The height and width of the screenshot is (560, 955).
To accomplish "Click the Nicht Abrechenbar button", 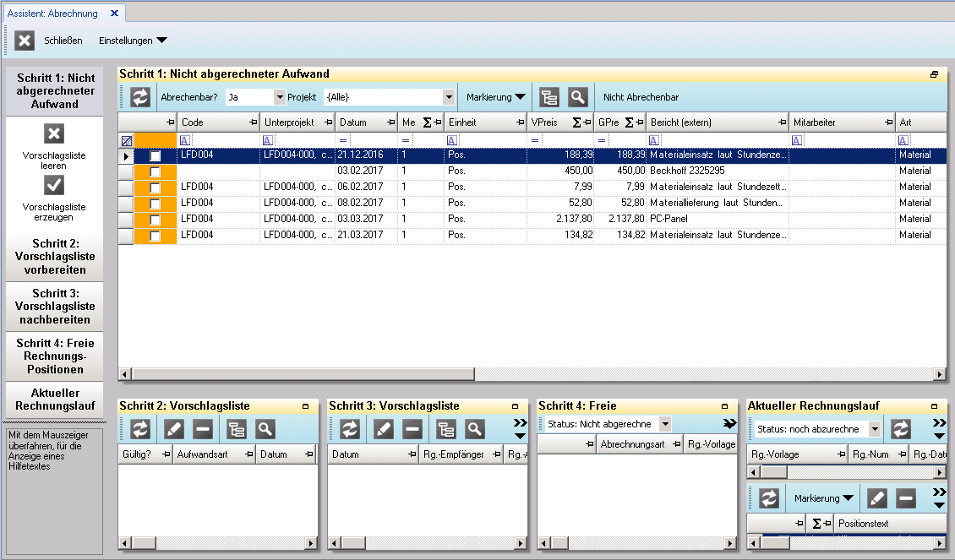I will coord(641,97).
